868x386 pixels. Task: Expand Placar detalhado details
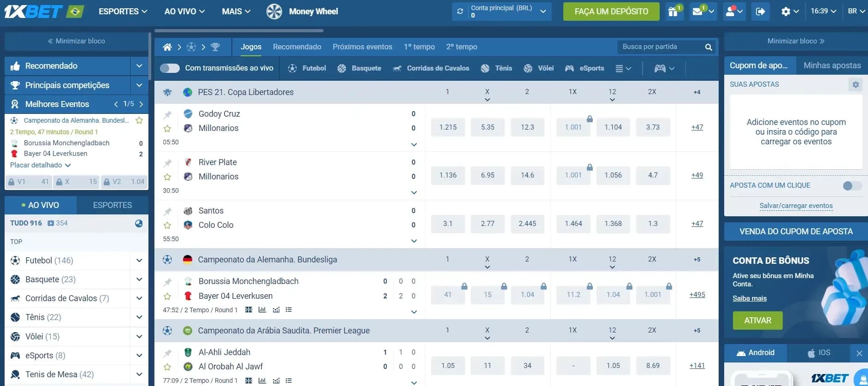[41, 165]
